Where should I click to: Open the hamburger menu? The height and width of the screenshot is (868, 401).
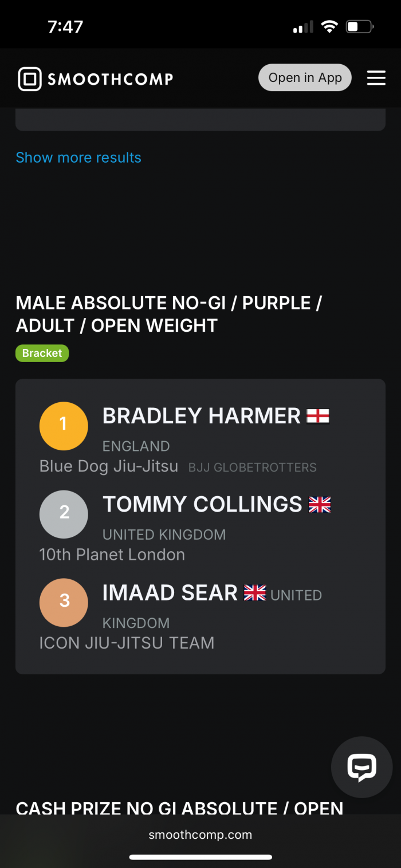[376, 78]
